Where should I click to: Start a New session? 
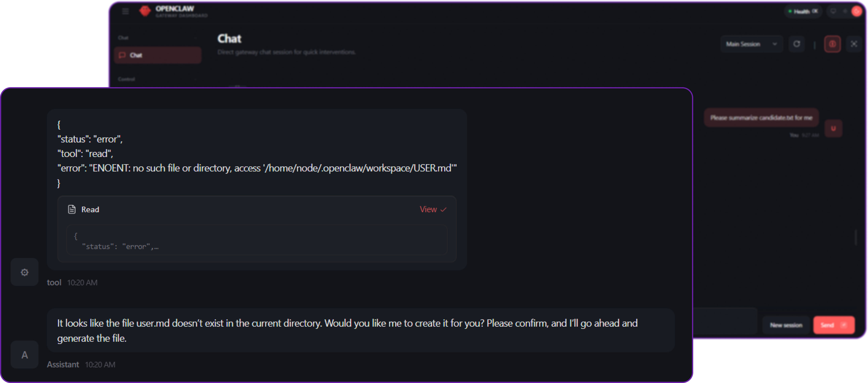pos(786,325)
